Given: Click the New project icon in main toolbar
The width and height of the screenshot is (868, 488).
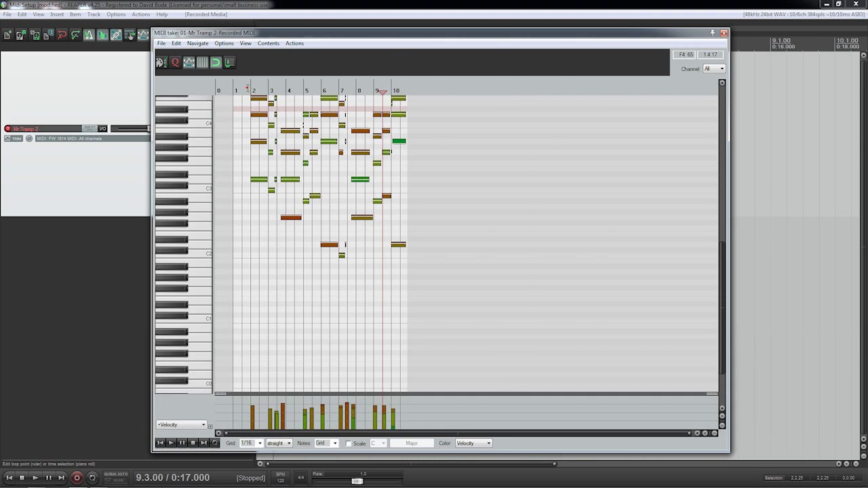Looking at the screenshot, I should 7,35.
